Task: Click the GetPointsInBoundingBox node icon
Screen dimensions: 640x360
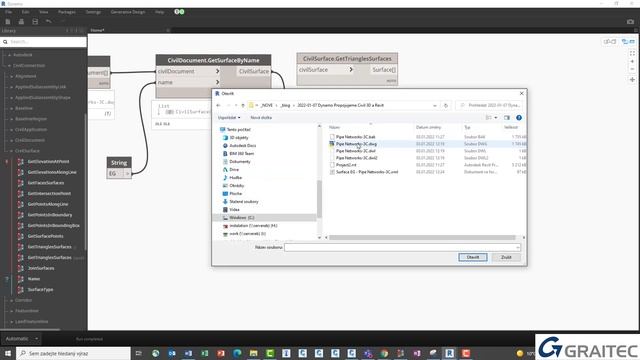Action: point(20,225)
